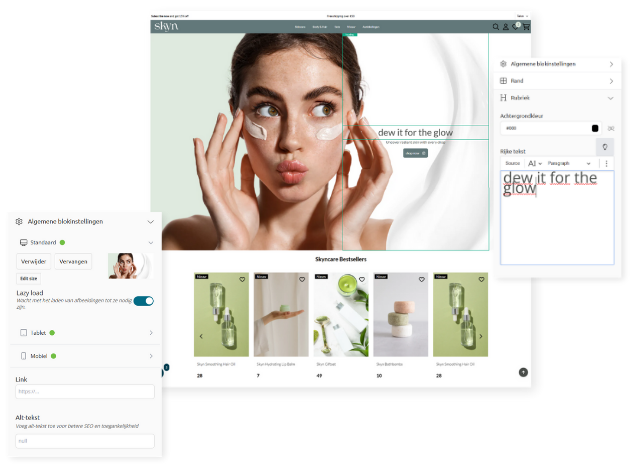Toggle the icon beside background color field
Viewport: 633px width, 476px height.
609,128
